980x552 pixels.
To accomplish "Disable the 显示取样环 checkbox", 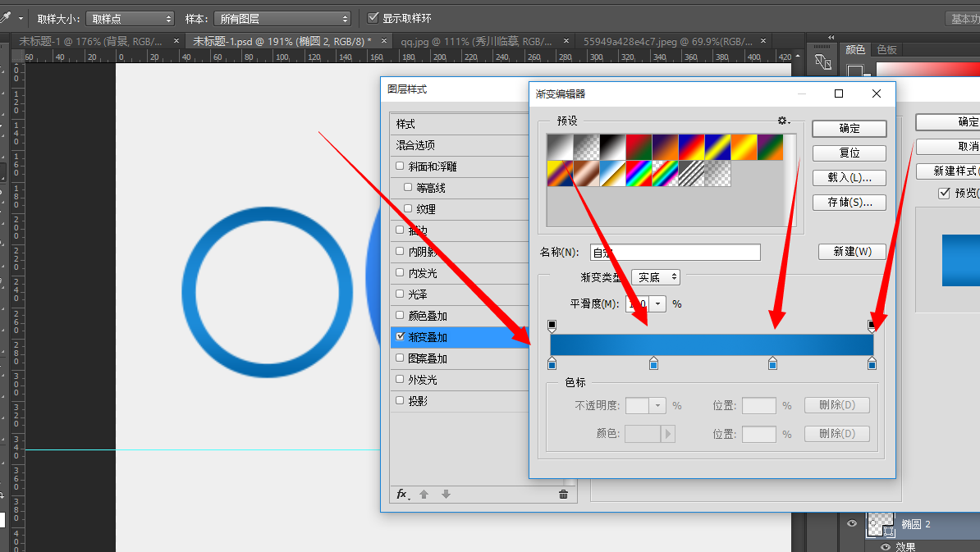I will point(373,18).
